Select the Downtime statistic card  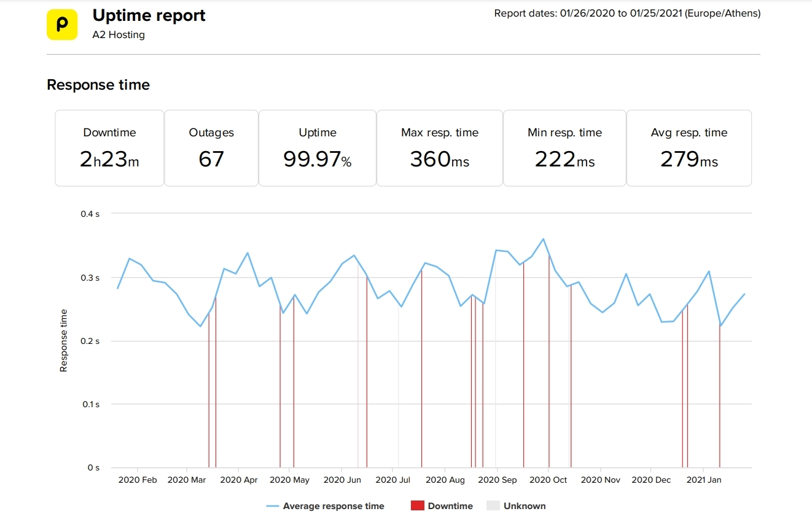[109, 147]
